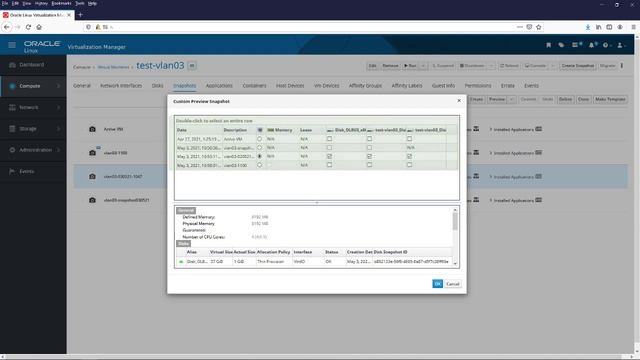This screenshot has width=640, height=360.
Task: Click the Network sidebar icon
Action: pos(12,107)
